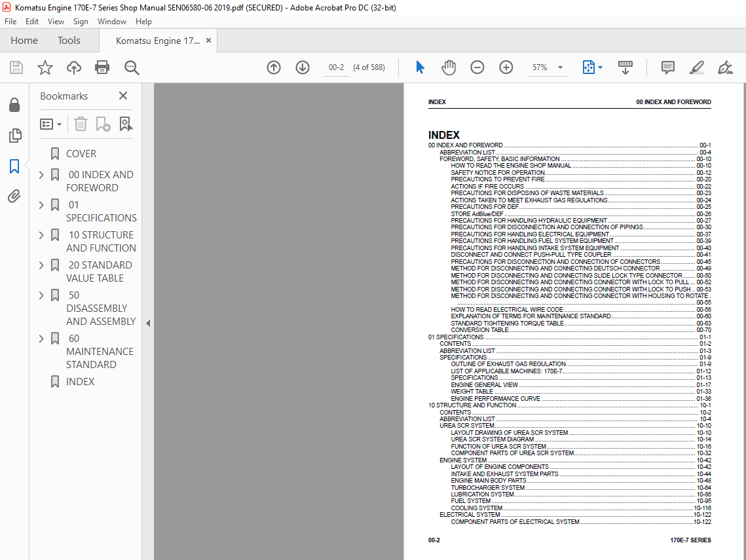The image size is (746, 560).
Task: Click the Save file icon
Action: point(16,67)
